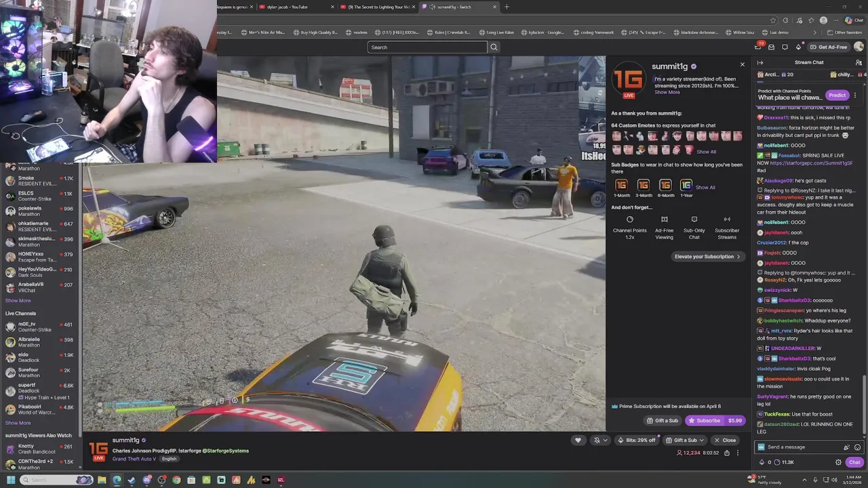Open the coding framework bookmark
This screenshot has height=488, width=868.
coord(595,32)
